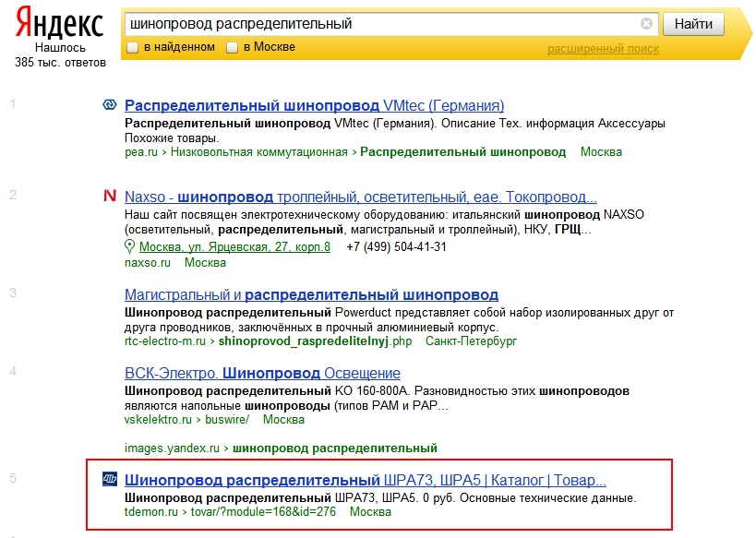Enable the "в найденном" checkbox
Viewport: 756px width, 538px height.
(x=132, y=47)
